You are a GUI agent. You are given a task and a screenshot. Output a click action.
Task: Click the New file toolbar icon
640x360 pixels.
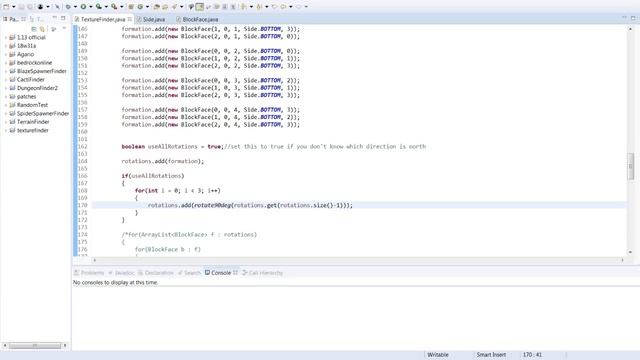click(6, 7)
